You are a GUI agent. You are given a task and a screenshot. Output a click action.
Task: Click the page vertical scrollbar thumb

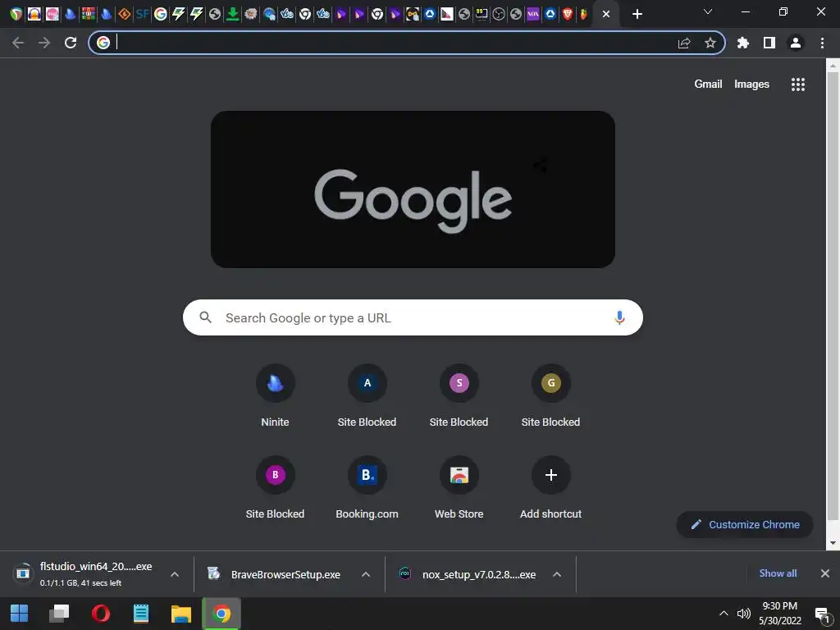tap(833, 294)
